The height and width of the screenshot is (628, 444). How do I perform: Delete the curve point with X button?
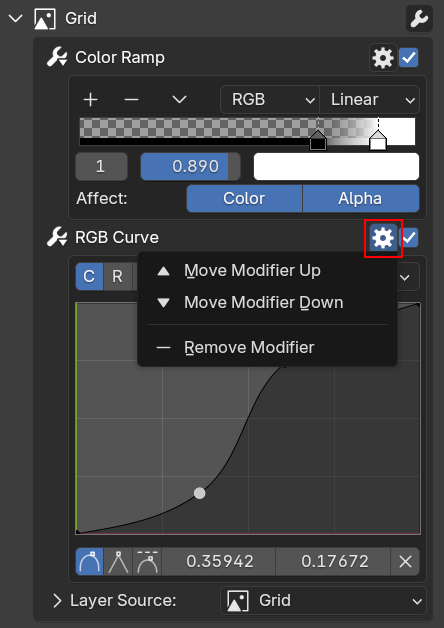[x=405, y=562]
